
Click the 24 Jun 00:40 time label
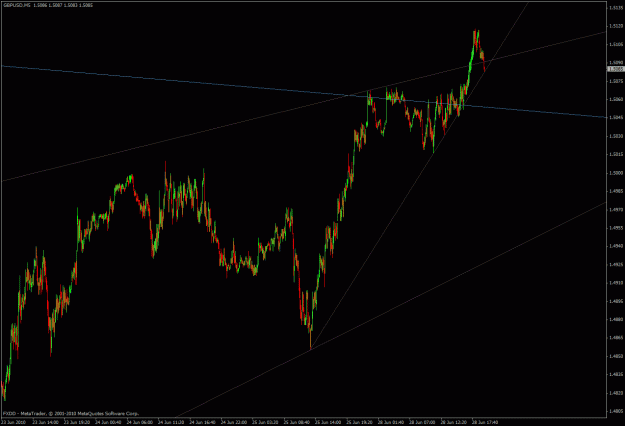click(x=108, y=422)
